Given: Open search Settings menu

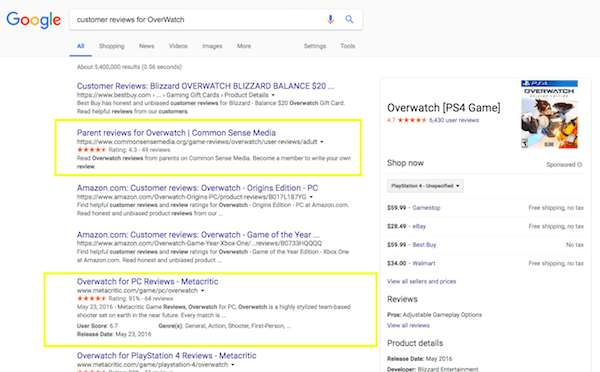Looking at the screenshot, I should [x=315, y=46].
